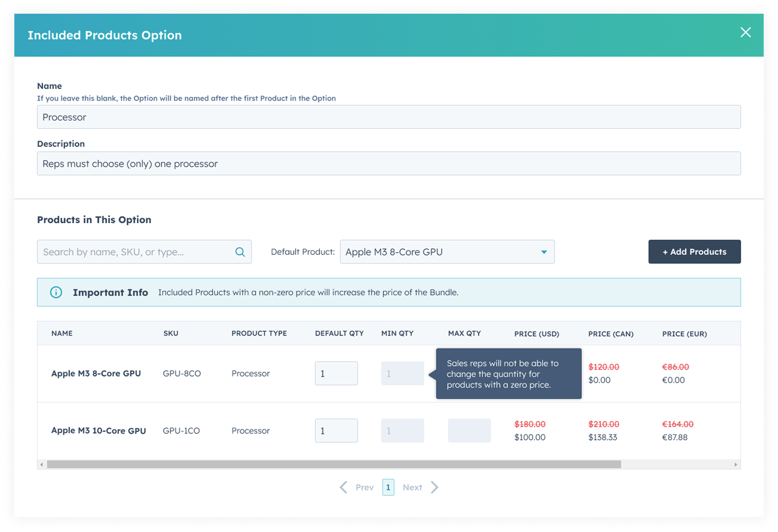Open page 1 in the pagination
778x532 pixels.
pyautogui.click(x=388, y=488)
